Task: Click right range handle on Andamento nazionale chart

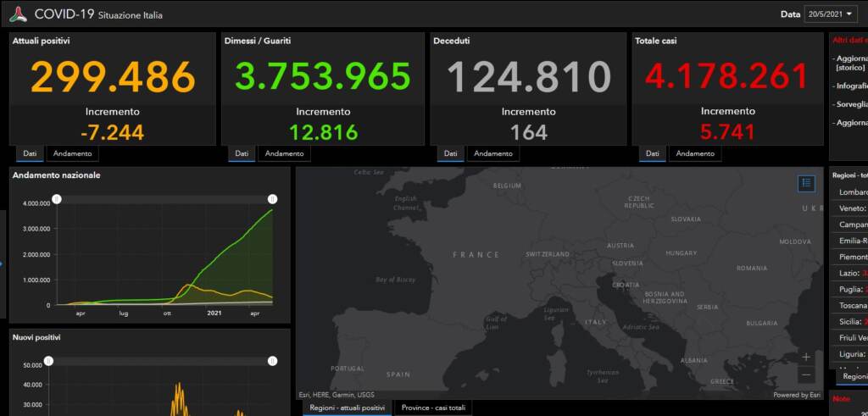Action: click(273, 199)
